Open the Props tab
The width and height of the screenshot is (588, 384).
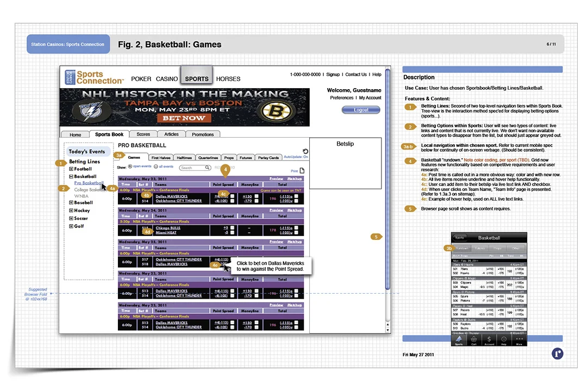tap(229, 158)
